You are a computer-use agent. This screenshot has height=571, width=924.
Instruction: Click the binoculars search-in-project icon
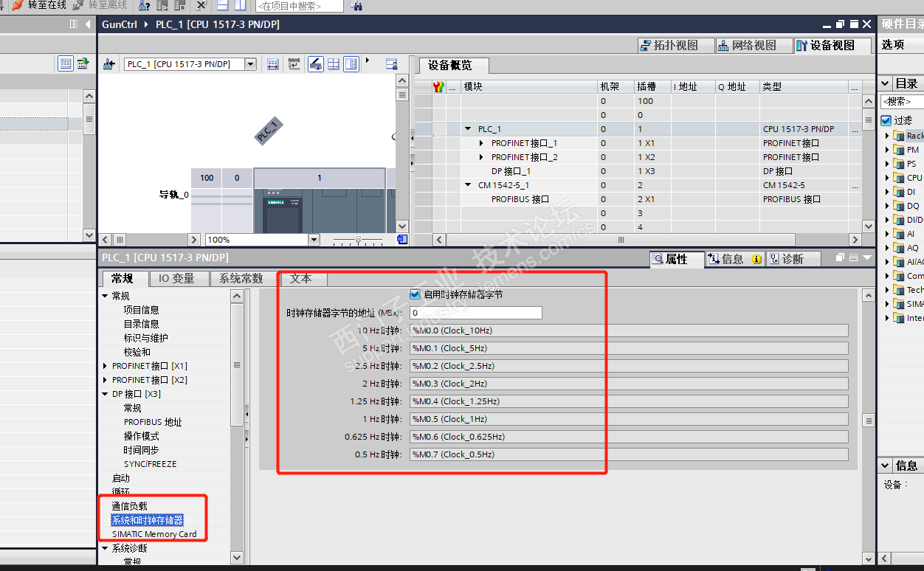(x=357, y=6)
